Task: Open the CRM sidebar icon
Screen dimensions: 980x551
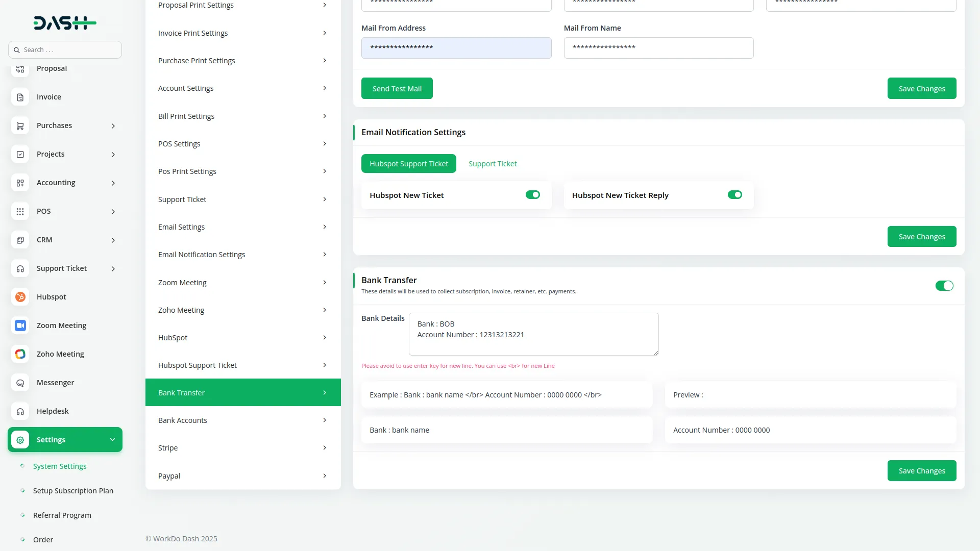Action: (20, 240)
